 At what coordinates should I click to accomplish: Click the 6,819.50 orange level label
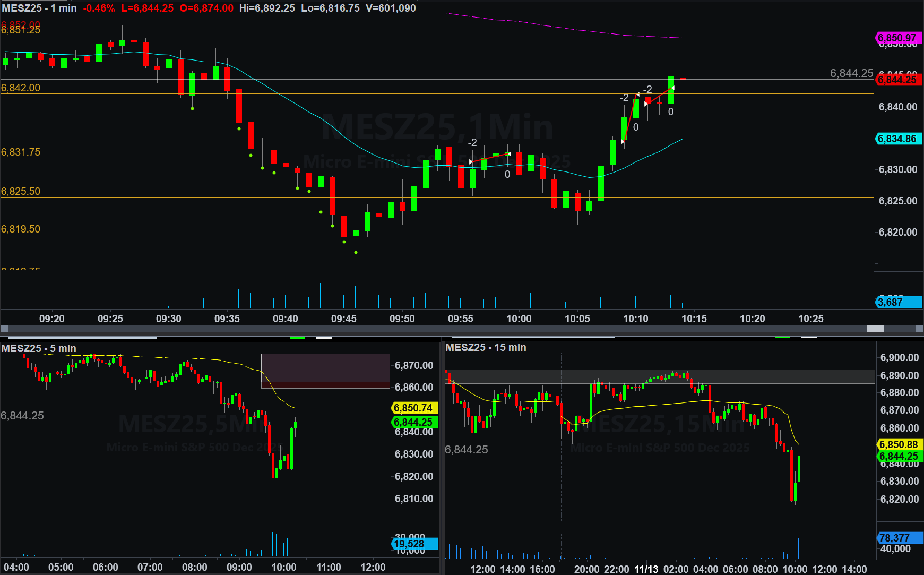pyautogui.click(x=21, y=229)
